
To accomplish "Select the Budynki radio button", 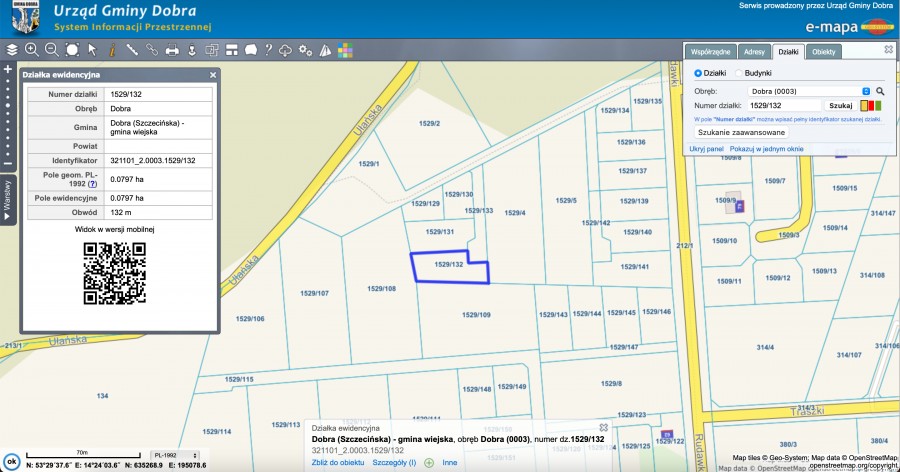I will (739, 73).
